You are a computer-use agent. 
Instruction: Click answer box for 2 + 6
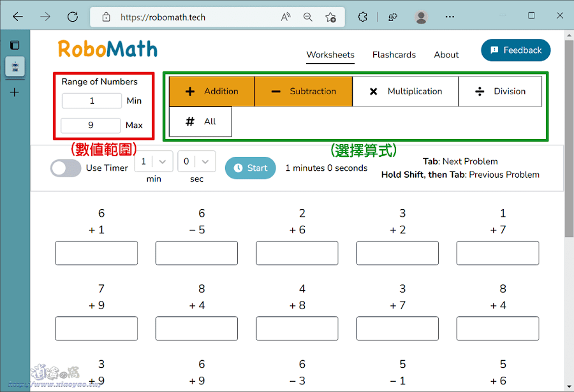pyautogui.click(x=297, y=253)
